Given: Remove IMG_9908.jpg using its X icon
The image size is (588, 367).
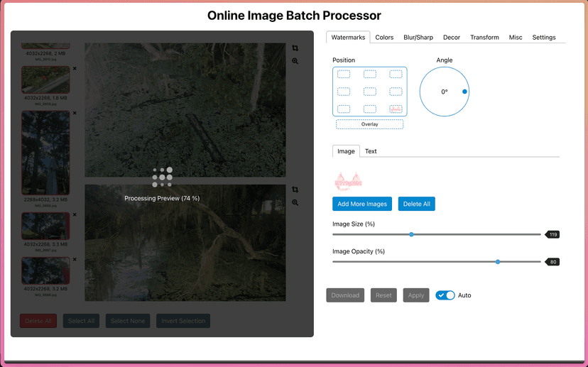Looking at the screenshot, I should 75,69.
